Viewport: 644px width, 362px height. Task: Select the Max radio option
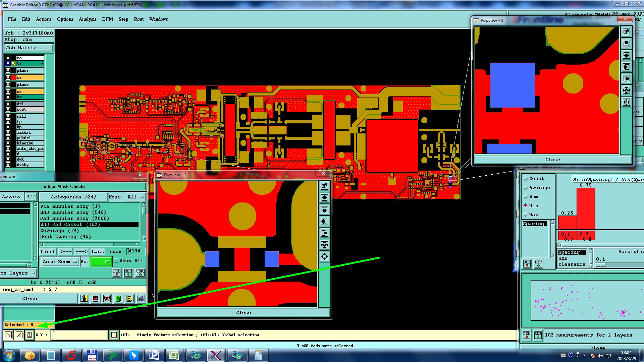[x=526, y=215]
